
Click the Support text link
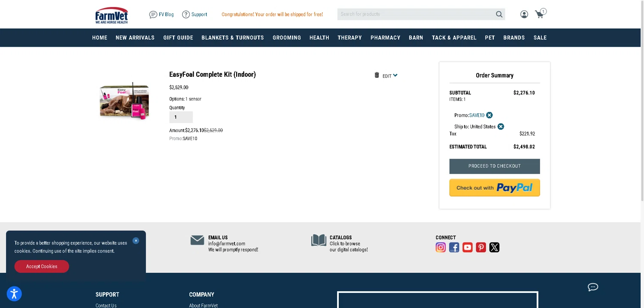coord(199,15)
